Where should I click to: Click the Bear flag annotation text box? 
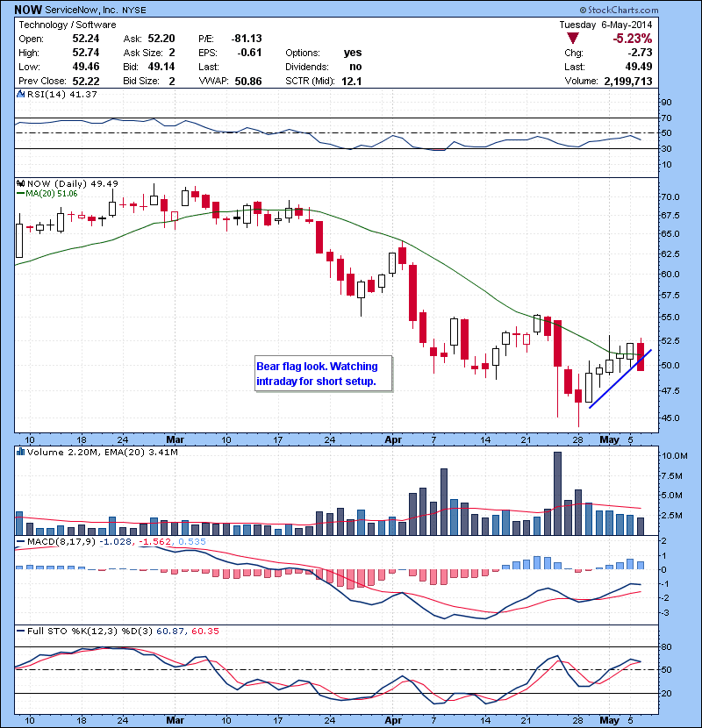pos(323,374)
